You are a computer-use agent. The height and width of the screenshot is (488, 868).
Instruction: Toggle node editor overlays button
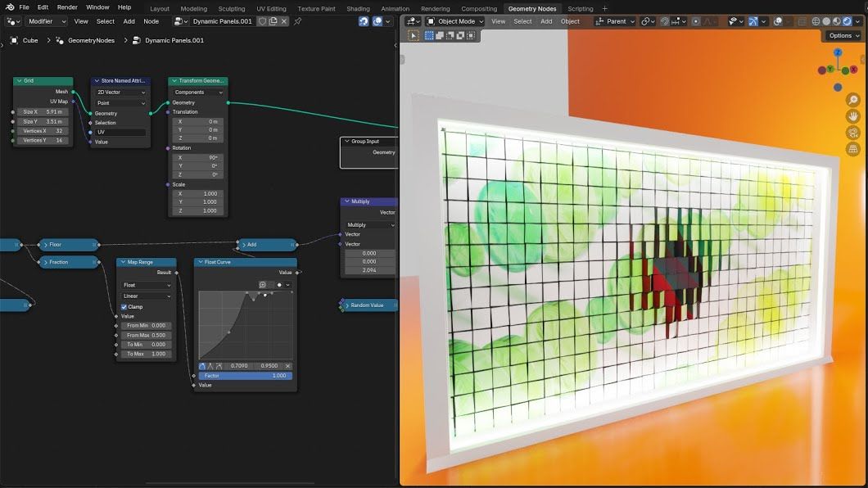pos(377,21)
